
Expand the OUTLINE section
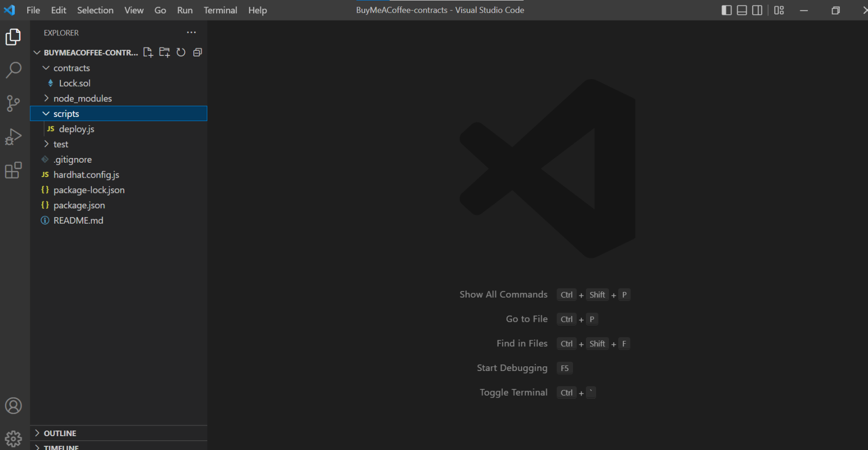tap(60, 433)
